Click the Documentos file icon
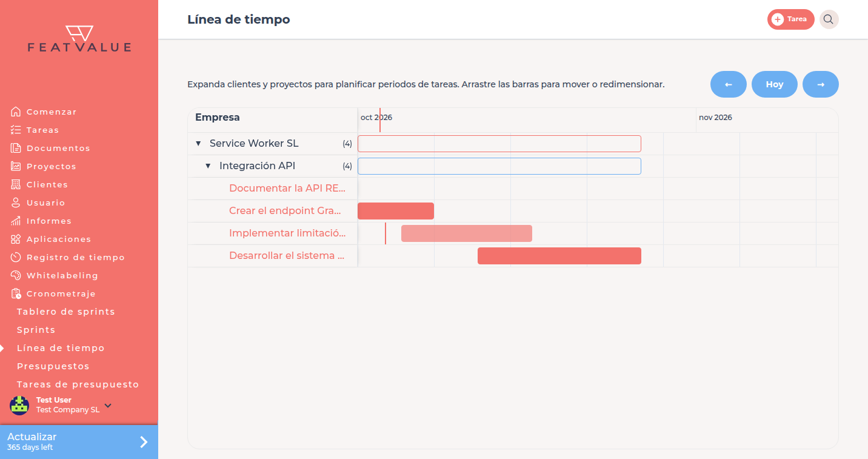The image size is (868, 459). point(16,148)
